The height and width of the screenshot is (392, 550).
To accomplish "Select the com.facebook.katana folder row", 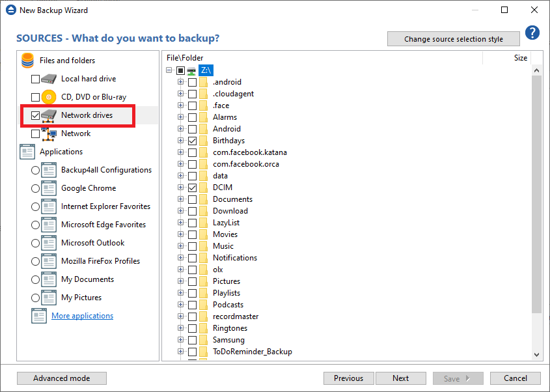I will click(250, 152).
